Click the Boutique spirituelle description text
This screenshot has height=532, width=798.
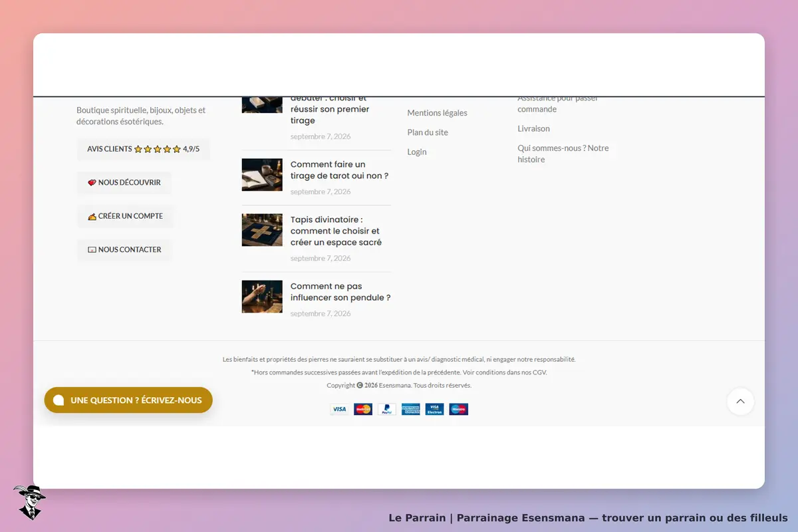(141, 116)
